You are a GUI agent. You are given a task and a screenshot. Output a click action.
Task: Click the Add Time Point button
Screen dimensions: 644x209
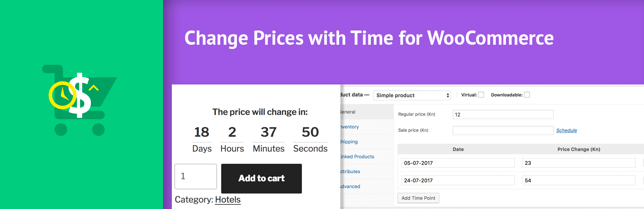coord(418,198)
